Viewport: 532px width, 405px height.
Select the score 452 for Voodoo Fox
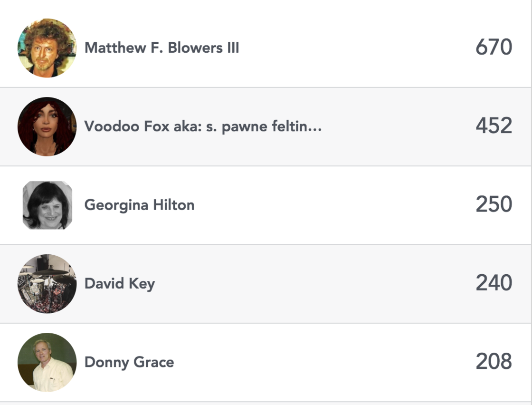[x=494, y=126]
